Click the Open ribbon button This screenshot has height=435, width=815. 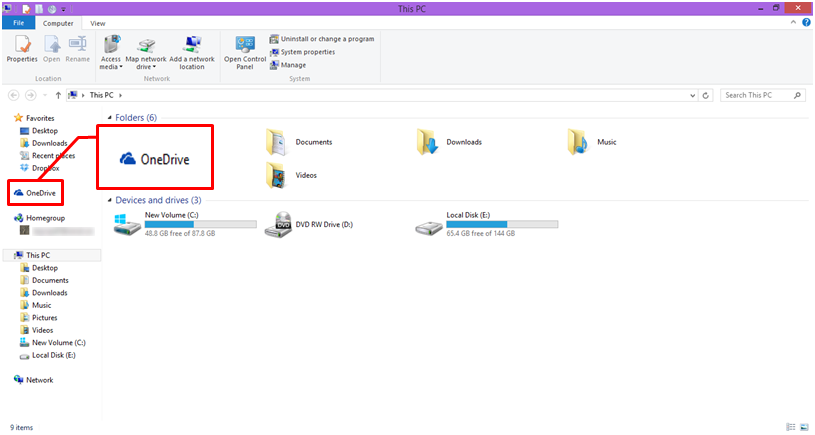pos(51,49)
